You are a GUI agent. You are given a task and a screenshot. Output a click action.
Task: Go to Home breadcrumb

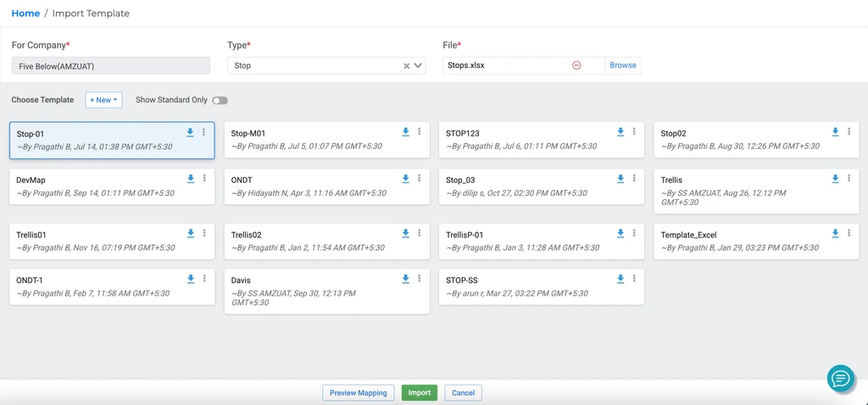pyautogui.click(x=25, y=14)
